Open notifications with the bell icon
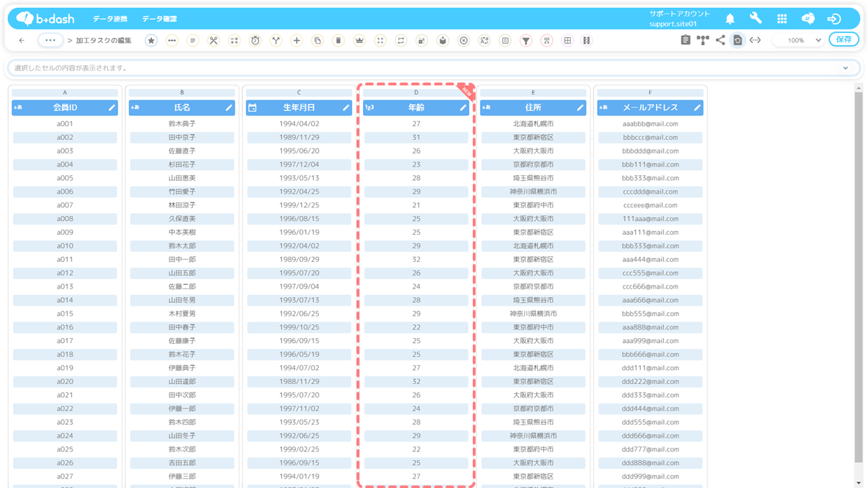Screen dimensions: 868x488 point(730,19)
